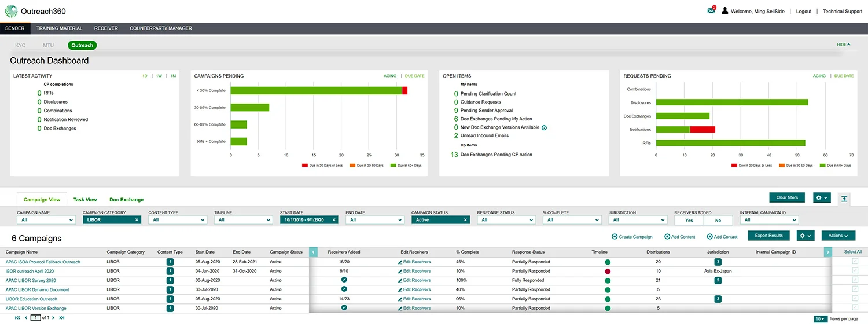
Task: Click the collapse filters upload-arrow icon
Action: [844, 198]
